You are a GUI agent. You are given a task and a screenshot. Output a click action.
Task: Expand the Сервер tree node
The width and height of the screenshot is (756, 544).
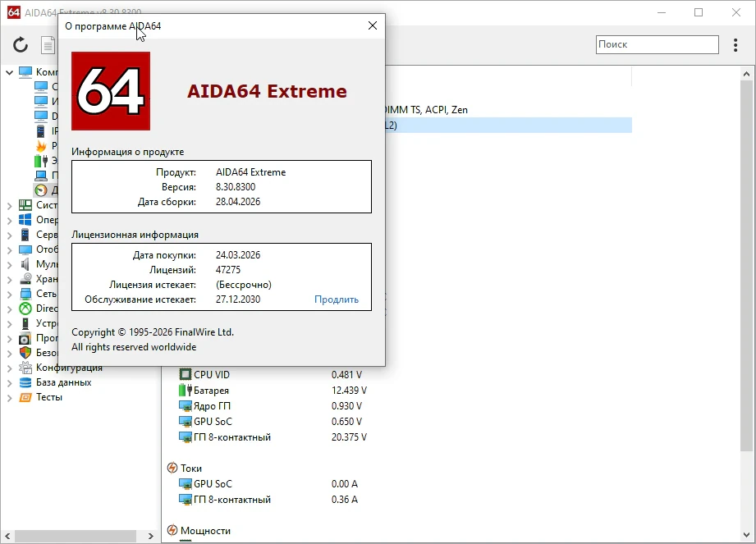[x=9, y=235]
